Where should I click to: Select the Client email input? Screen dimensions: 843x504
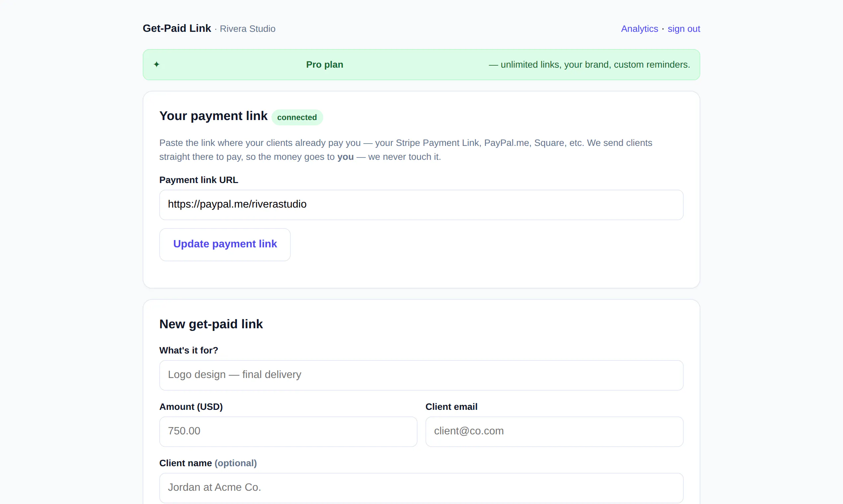(554, 432)
